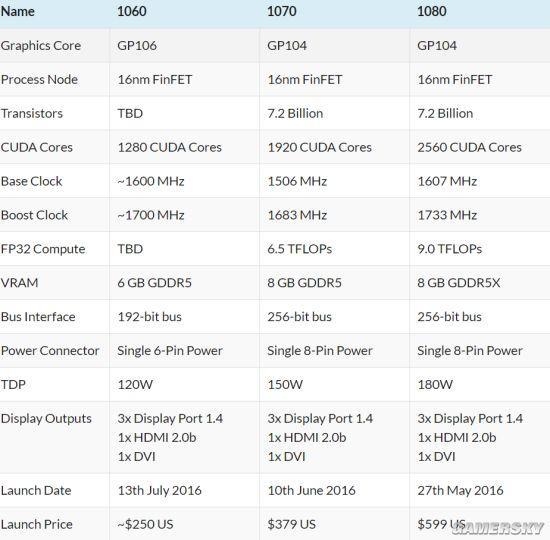Select the Single 6-Pin Power cell
This screenshot has height=540, width=550.
point(170,351)
